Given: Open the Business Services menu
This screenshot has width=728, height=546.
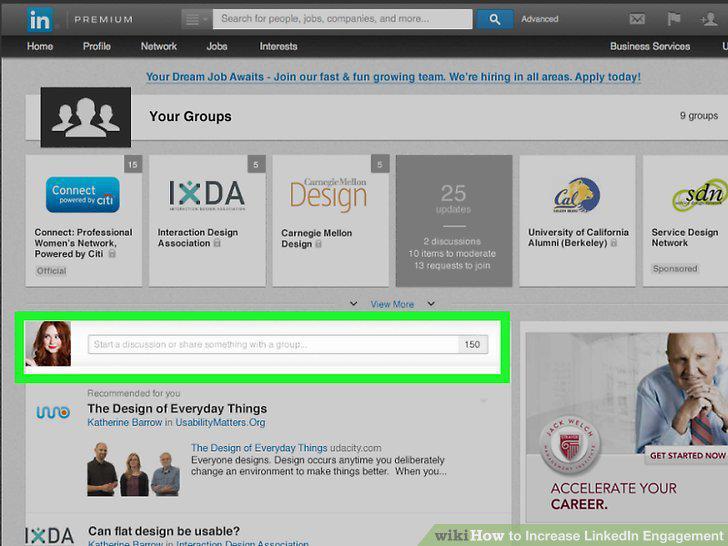Looking at the screenshot, I should point(650,46).
